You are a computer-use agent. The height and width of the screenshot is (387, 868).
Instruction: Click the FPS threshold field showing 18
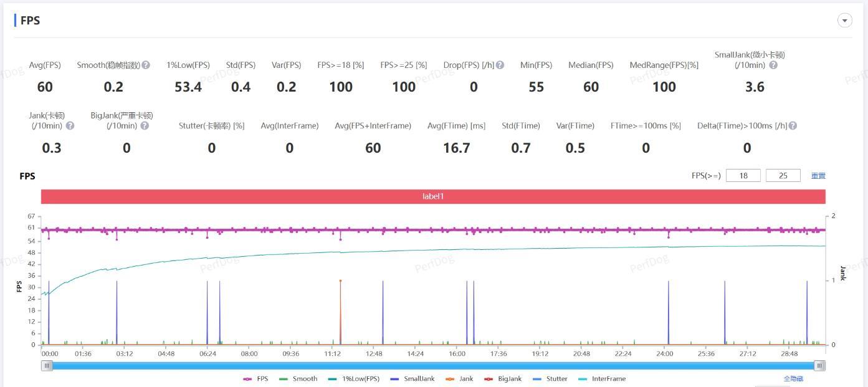pos(743,176)
